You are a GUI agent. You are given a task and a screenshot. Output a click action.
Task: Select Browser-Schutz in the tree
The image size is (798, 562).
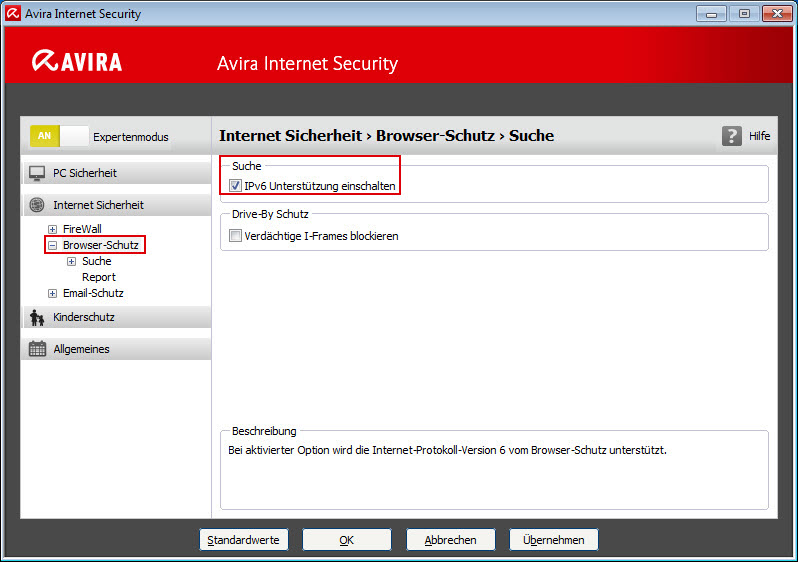[101, 245]
